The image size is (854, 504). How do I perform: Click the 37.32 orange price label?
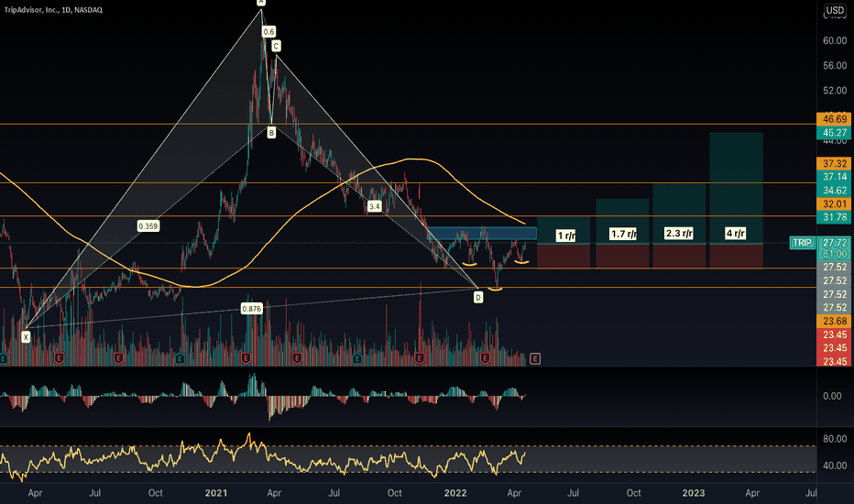pos(835,163)
